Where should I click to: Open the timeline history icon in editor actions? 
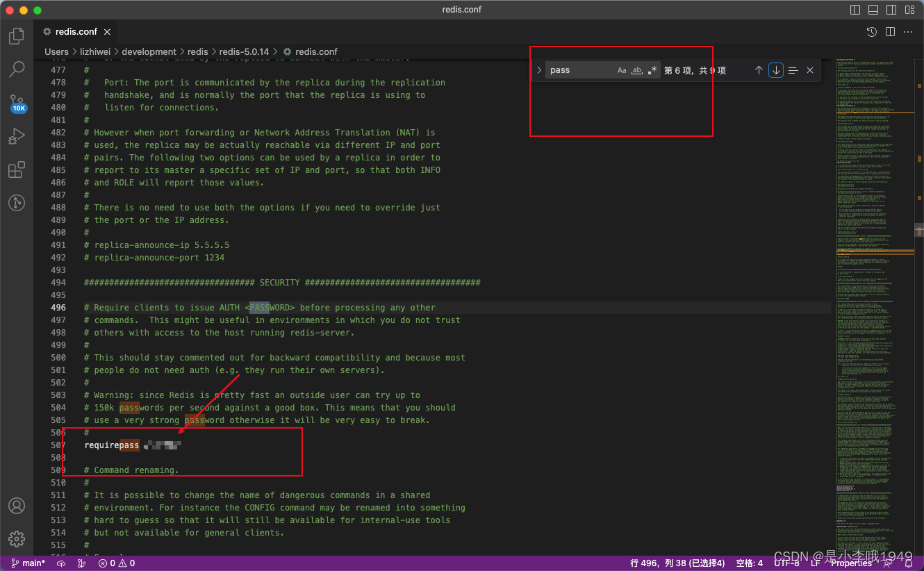pos(872,32)
